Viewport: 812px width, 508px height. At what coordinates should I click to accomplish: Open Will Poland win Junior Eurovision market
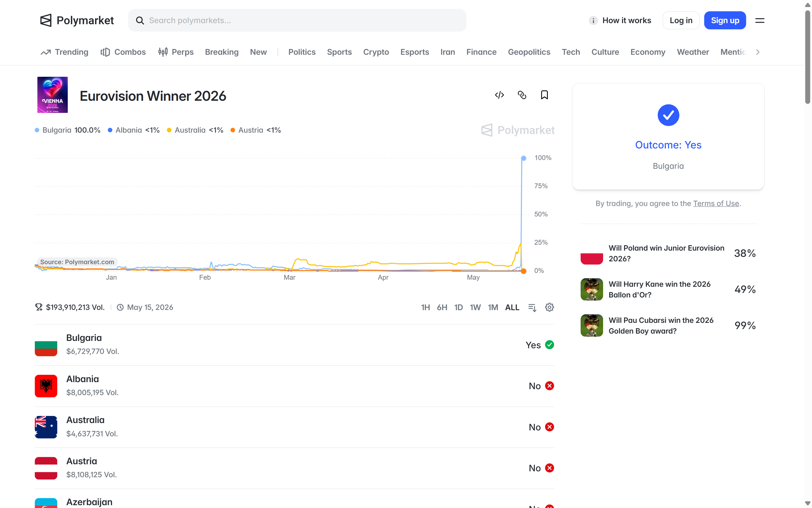click(x=668, y=253)
